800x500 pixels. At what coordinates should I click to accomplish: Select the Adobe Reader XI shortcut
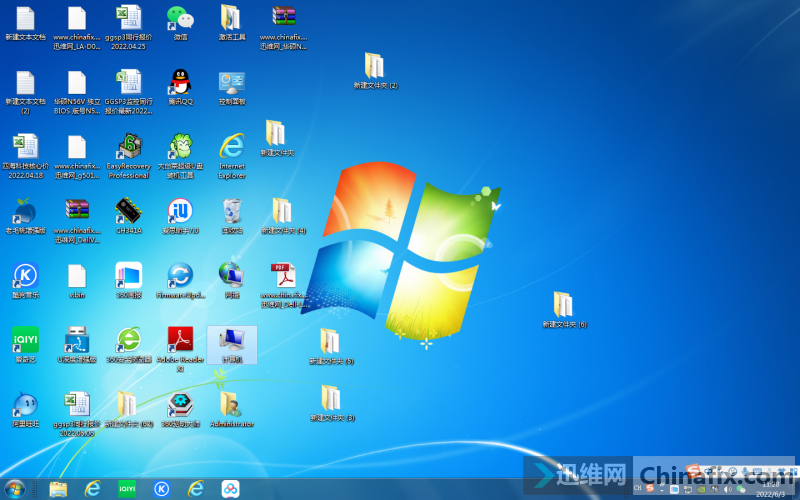coord(180,349)
